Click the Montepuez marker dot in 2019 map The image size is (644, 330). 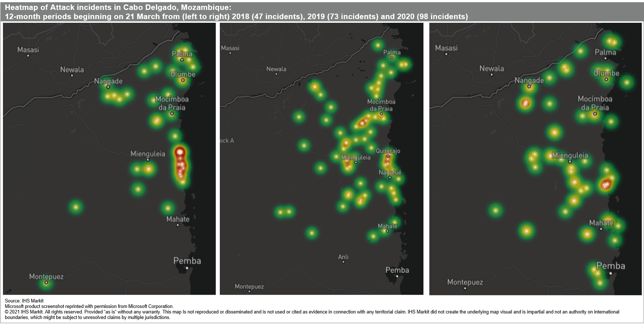(249, 291)
